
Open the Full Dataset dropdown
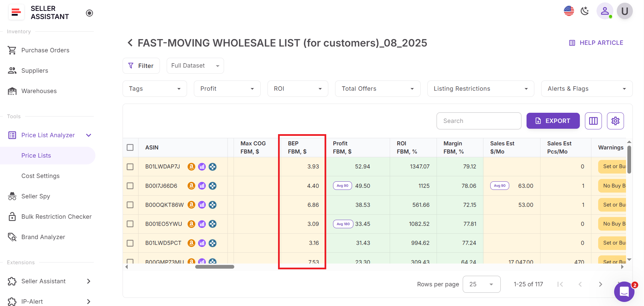(x=195, y=66)
